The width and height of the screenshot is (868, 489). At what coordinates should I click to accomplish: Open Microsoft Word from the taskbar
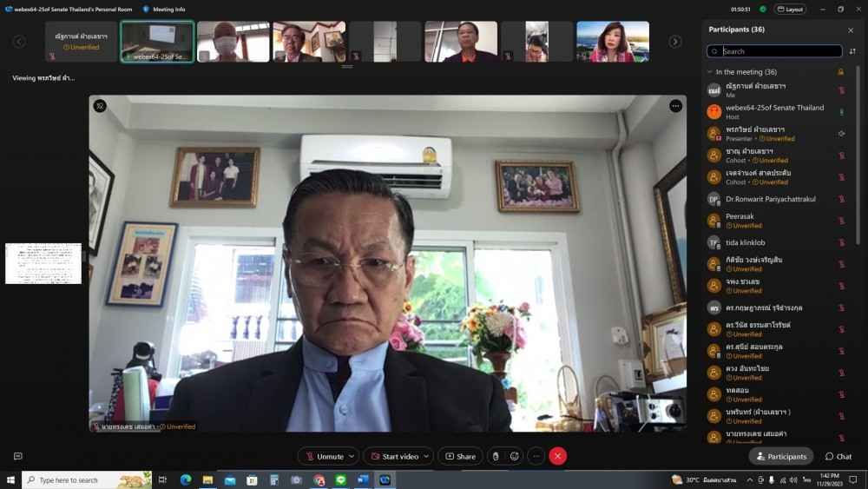[x=363, y=479]
